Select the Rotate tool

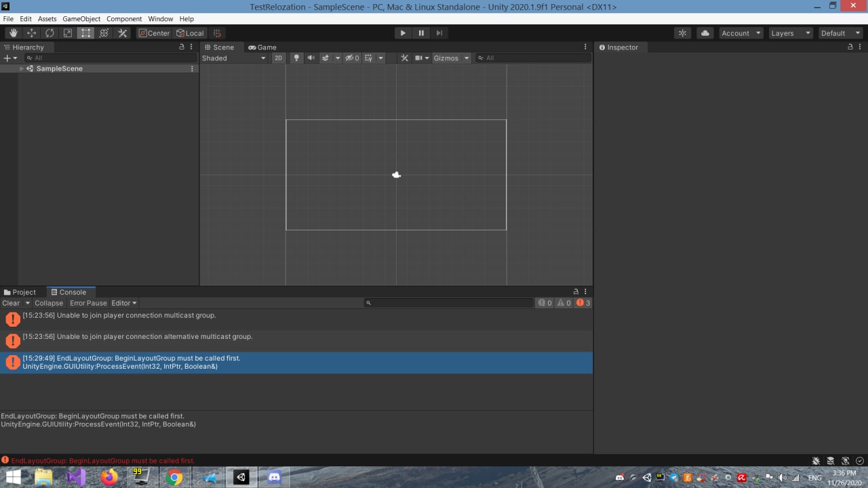click(x=50, y=33)
